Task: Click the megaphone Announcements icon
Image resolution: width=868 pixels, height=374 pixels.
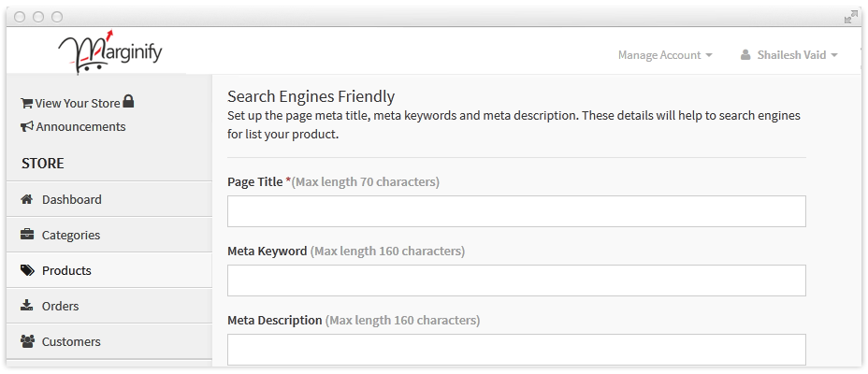Action: coord(27,127)
